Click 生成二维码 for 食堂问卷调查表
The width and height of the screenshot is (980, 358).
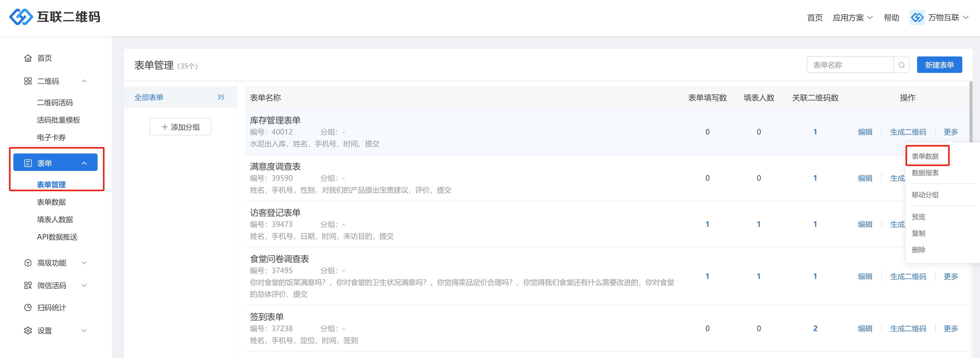click(908, 277)
